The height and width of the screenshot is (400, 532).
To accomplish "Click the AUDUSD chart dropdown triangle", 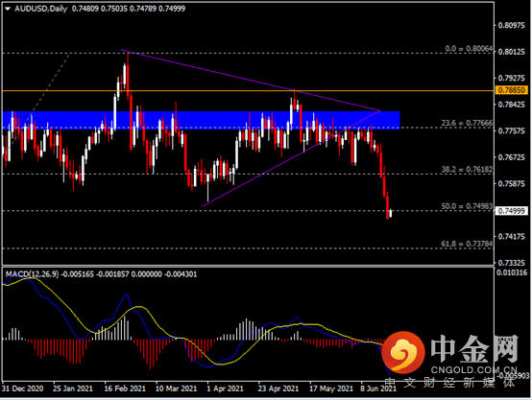I will point(8,9).
